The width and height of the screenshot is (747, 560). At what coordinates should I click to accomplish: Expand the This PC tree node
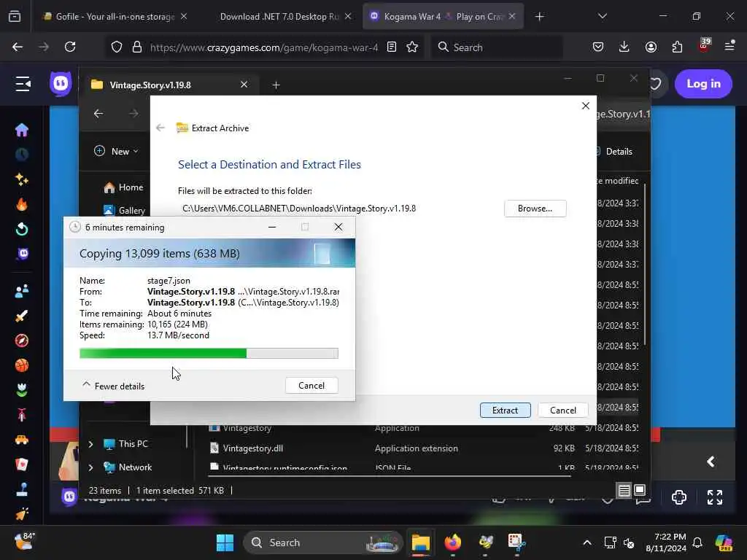[90, 444]
